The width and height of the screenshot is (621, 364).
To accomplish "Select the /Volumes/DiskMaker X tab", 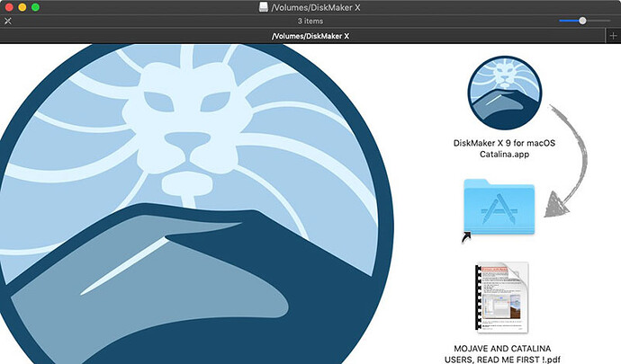I will [310, 35].
